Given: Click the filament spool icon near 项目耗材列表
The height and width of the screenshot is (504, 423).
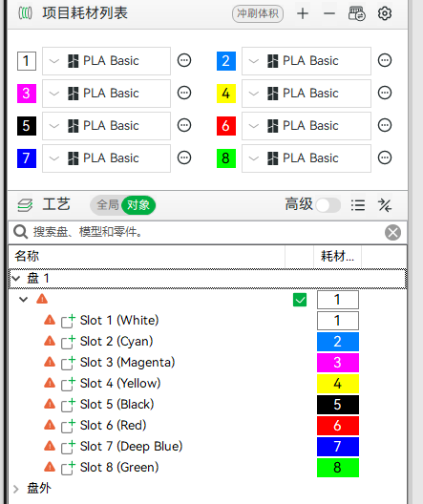Looking at the screenshot, I should 25,13.
